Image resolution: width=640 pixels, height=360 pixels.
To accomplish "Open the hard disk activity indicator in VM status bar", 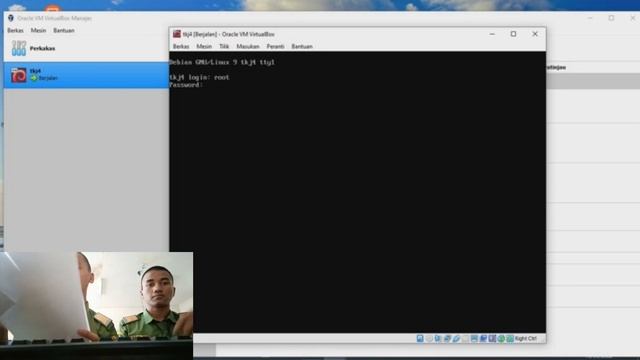I will (x=420, y=338).
